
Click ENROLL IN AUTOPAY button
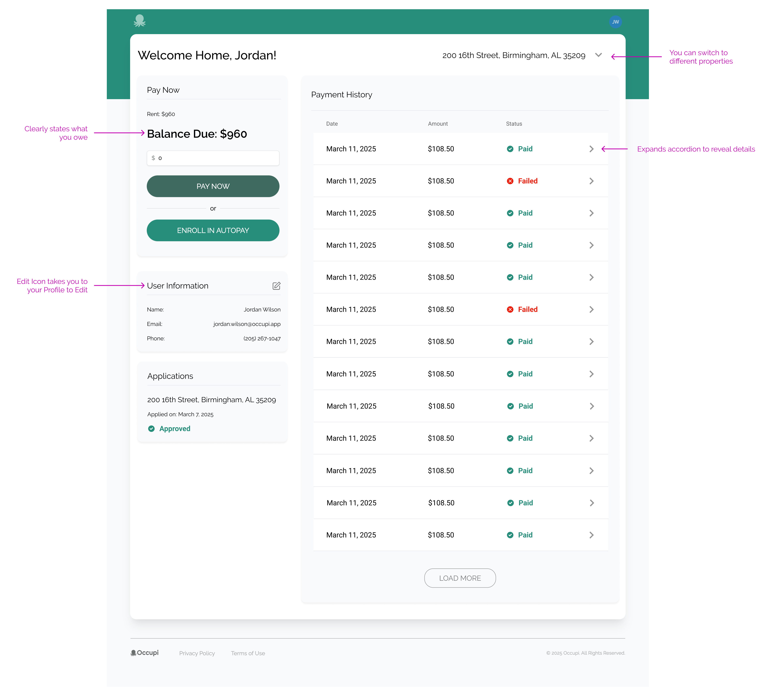click(213, 230)
